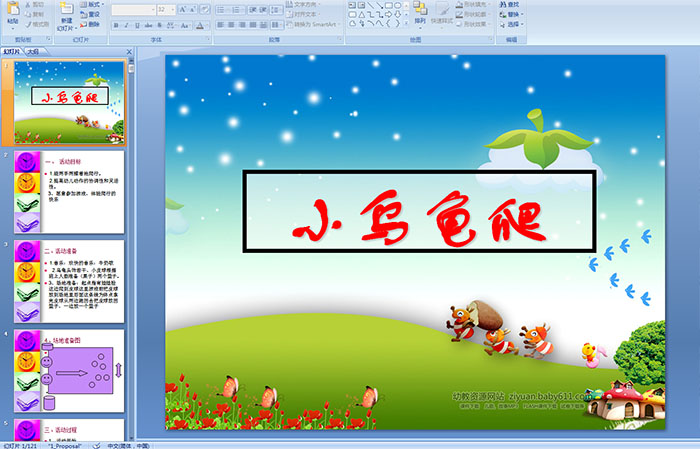Image resolution: width=700 pixels, height=449 pixels.
Task: Open the Paragraph dialog launcher
Action: tap(340, 39)
